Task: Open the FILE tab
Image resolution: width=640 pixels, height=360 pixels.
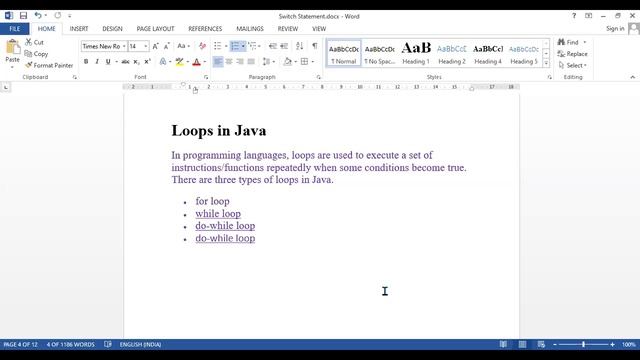Action: [15, 29]
